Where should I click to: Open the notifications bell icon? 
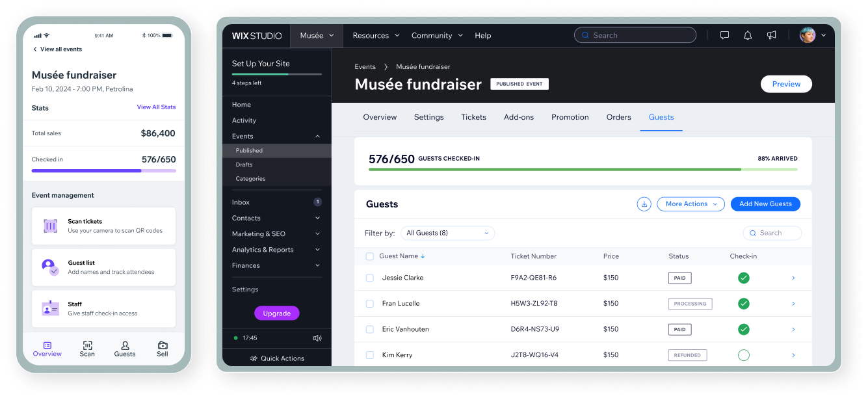pyautogui.click(x=748, y=35)
